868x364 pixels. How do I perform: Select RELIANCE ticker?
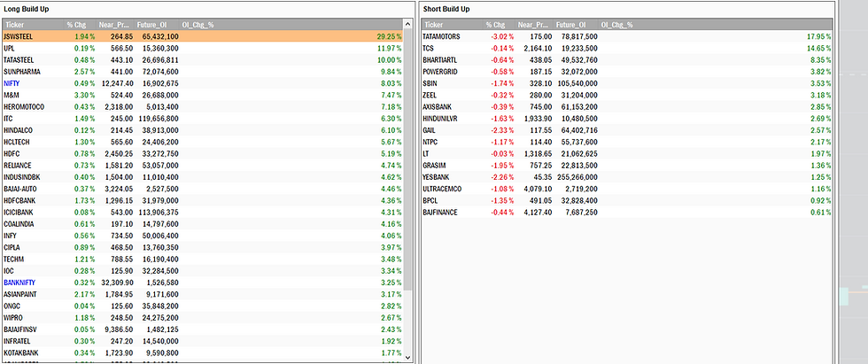click(18, 166)
